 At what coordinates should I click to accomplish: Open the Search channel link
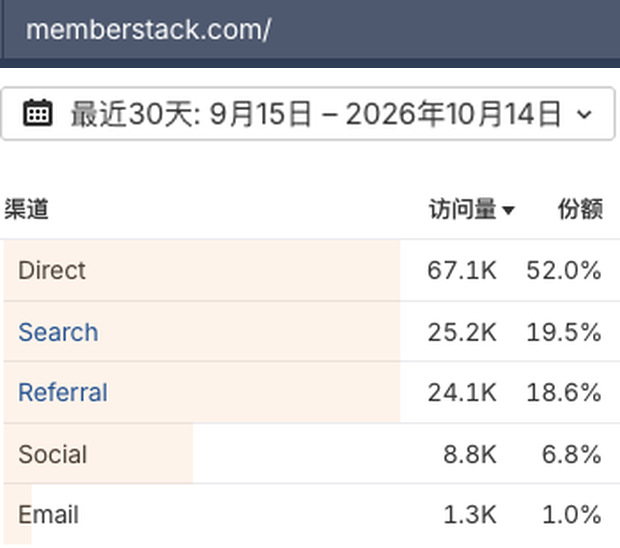point(58,332)
